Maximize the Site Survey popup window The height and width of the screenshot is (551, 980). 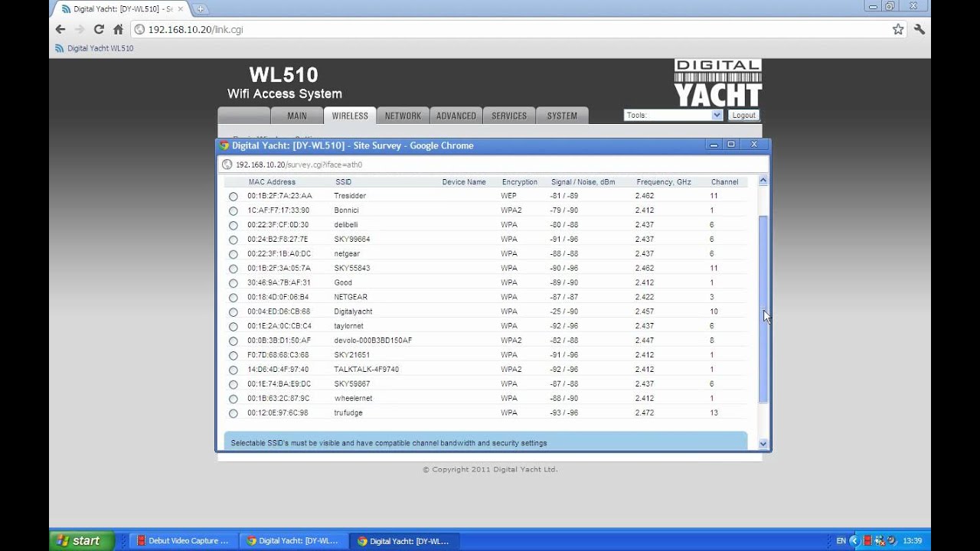pos(731,145)
